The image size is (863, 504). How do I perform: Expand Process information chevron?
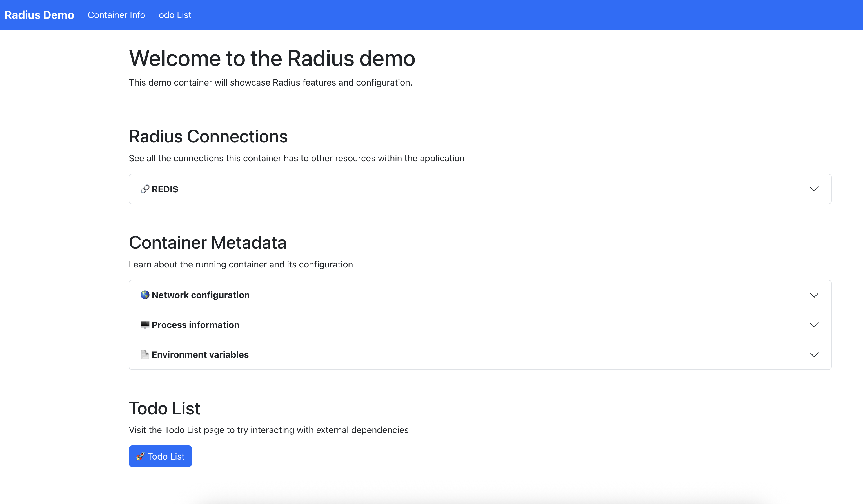coord(814,325)
